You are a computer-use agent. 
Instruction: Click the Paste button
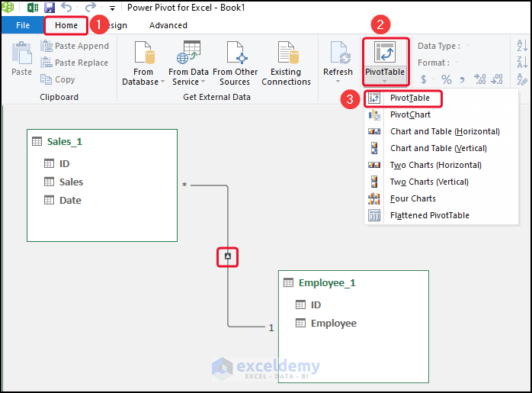click(21, 59)
